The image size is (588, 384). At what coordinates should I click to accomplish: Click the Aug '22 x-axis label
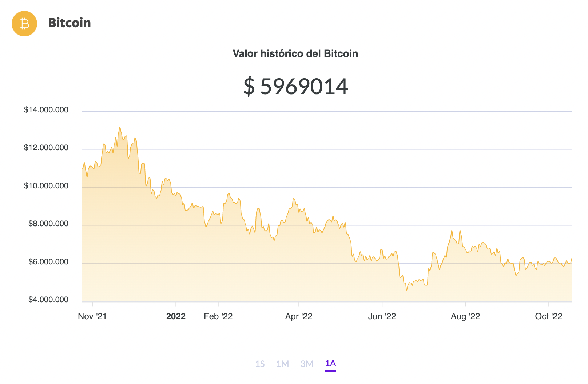(x=465, y=316)
